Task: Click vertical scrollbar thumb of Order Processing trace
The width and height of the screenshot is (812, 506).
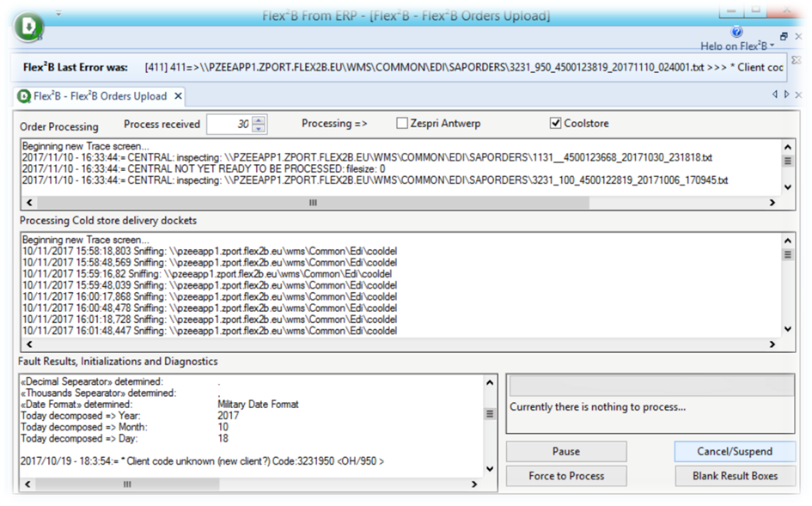Action: pos(788,161)
